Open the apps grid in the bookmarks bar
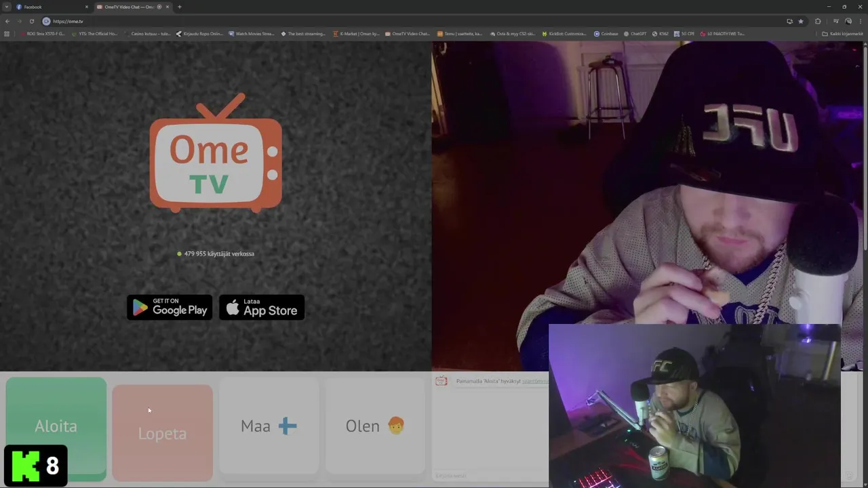Image resolution: width=868 pixels, height=488 pixels. pos(7,33)
